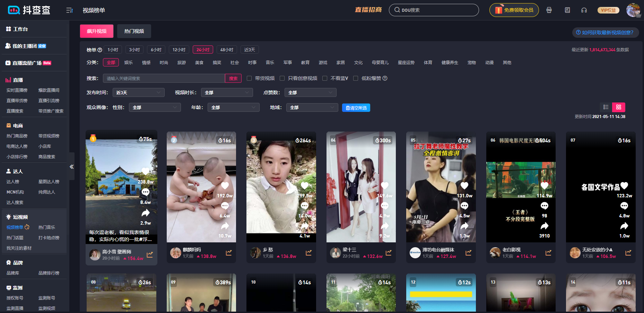Screen dimensions: 644x313
Task: Filter by the 健康养生 category
Action: click(x=450, y=63)
